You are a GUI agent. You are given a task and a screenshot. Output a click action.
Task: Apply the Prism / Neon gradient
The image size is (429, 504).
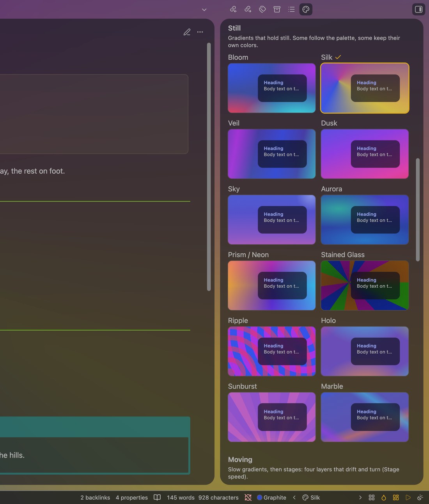click(x=272, y=285)
